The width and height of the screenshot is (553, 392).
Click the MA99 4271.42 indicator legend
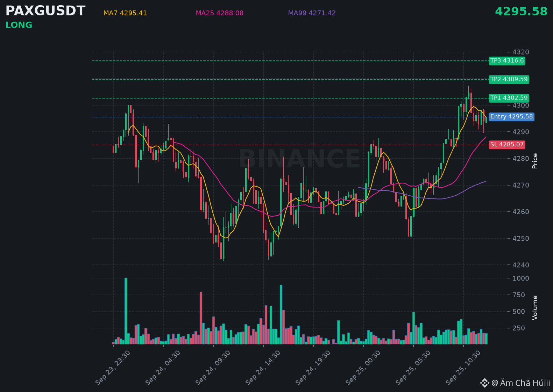312,13
